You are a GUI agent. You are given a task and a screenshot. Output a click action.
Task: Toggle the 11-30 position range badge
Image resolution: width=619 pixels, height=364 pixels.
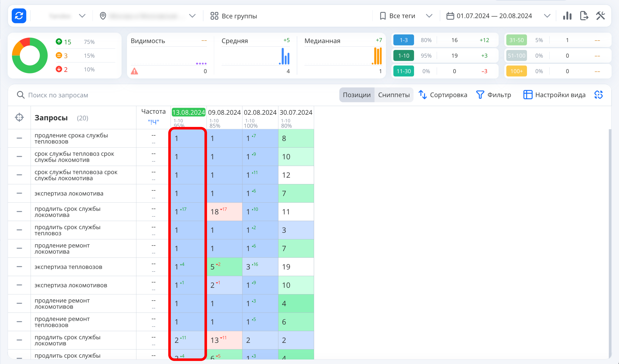tap(403, 71)
